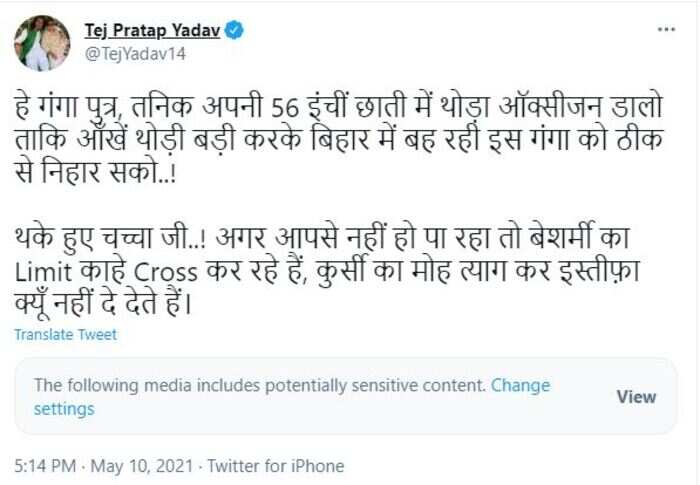
Task: Click the number 56 in the tweet
Action: 285,108
